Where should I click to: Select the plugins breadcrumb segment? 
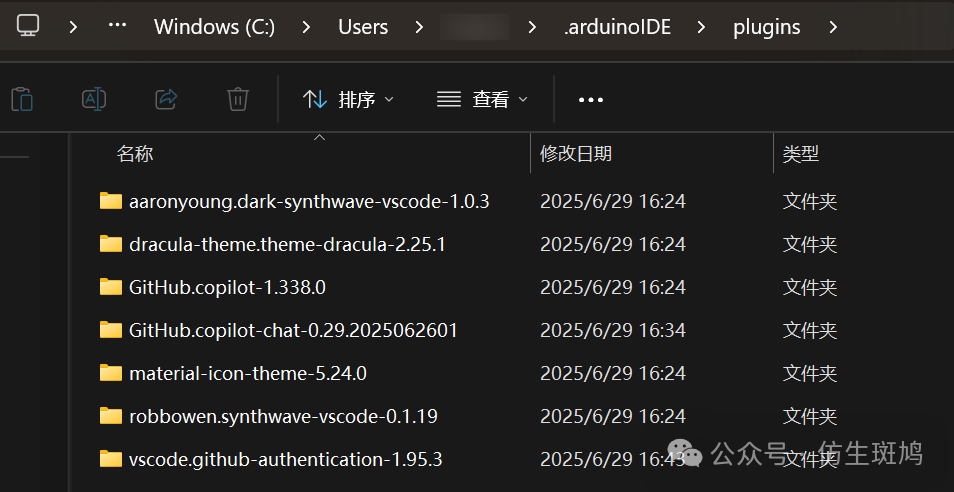pyautogui.click(x=767, y=27)
